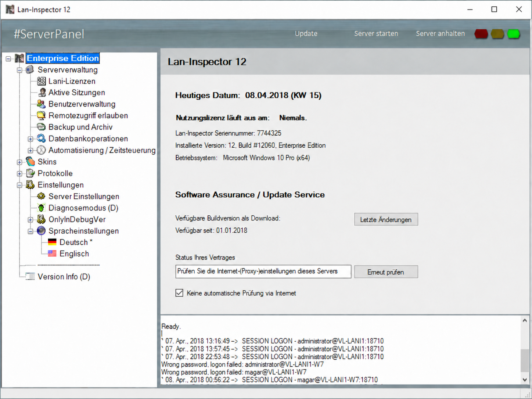Image resolution: width=532 pixels, height=399 pixels.
Task: Click the Lani-Lizenzen icon
Action: click(x=42, y=81)
